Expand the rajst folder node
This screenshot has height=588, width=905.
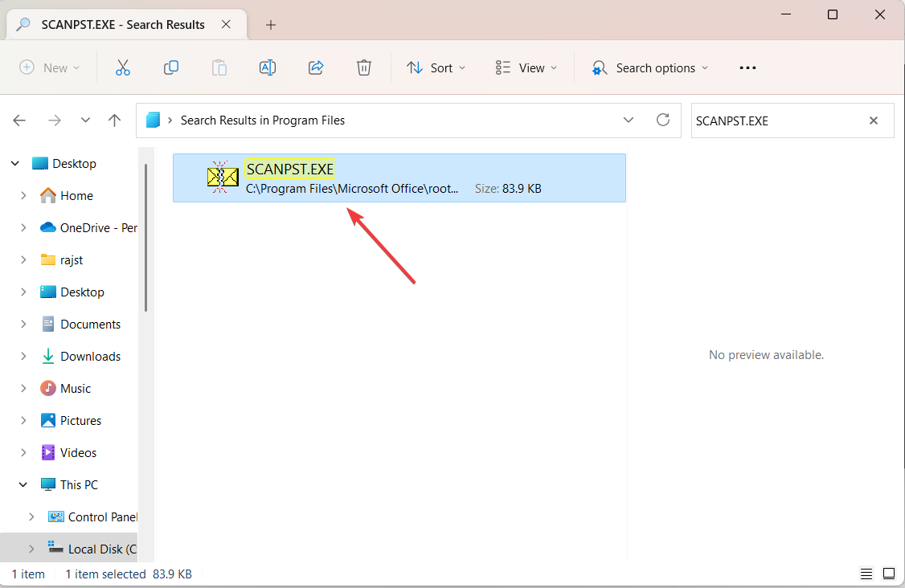pos(23,260)
